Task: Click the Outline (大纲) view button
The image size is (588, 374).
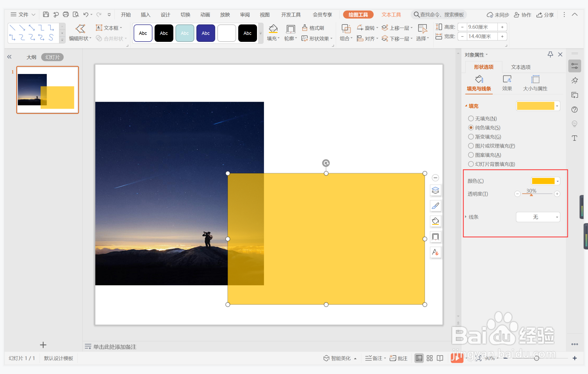Action: tap(31, 57)
